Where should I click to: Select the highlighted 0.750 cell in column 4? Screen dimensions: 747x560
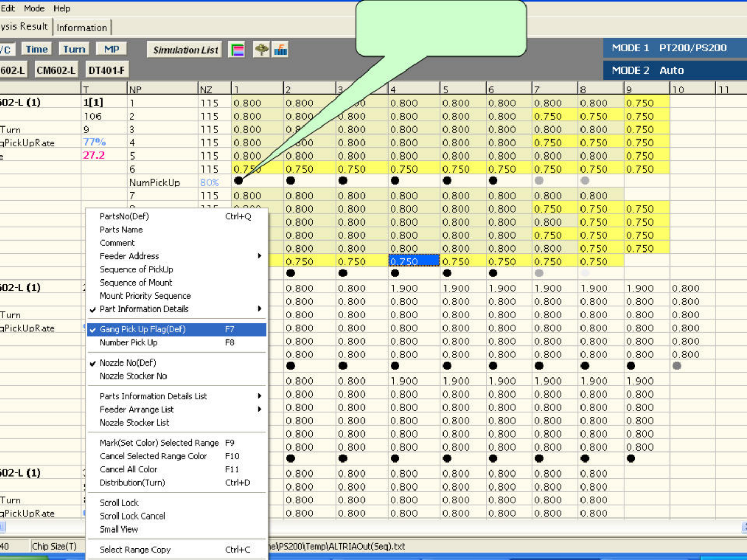coord(413,262)
